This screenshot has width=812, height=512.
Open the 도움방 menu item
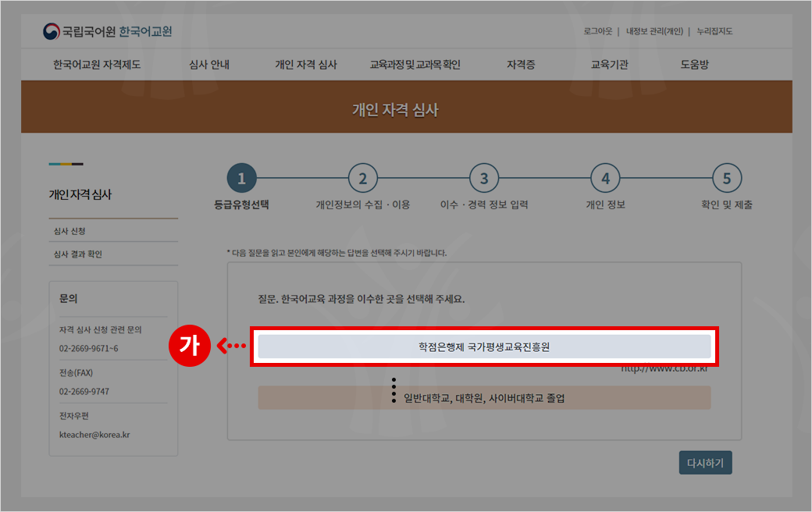click(694, 65)
